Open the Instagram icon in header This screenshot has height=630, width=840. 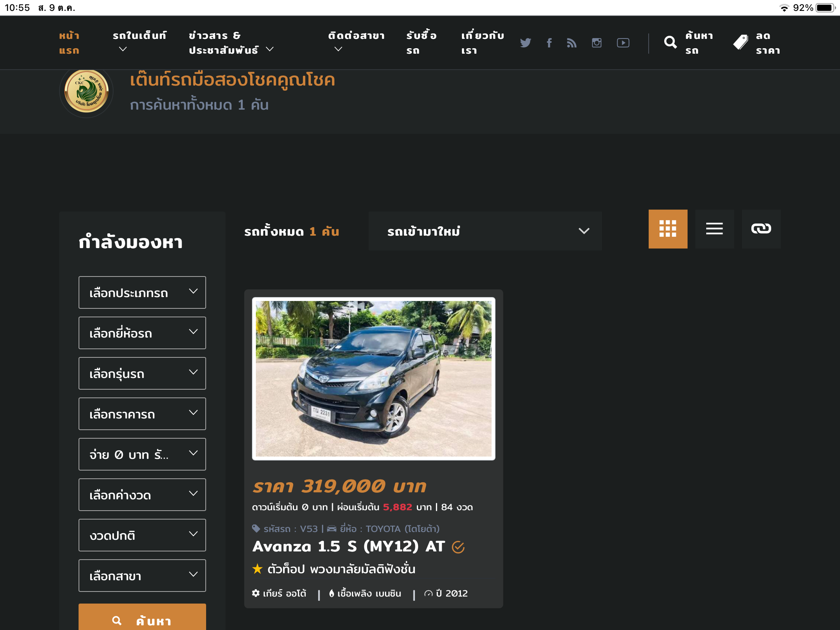pyautogui.click(x=597, y=43)
